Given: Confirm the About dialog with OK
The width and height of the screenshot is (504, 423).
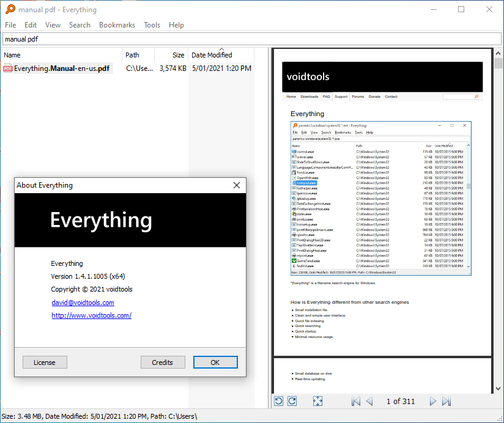Looking at the screenshot, I should (x=215, y=362).
